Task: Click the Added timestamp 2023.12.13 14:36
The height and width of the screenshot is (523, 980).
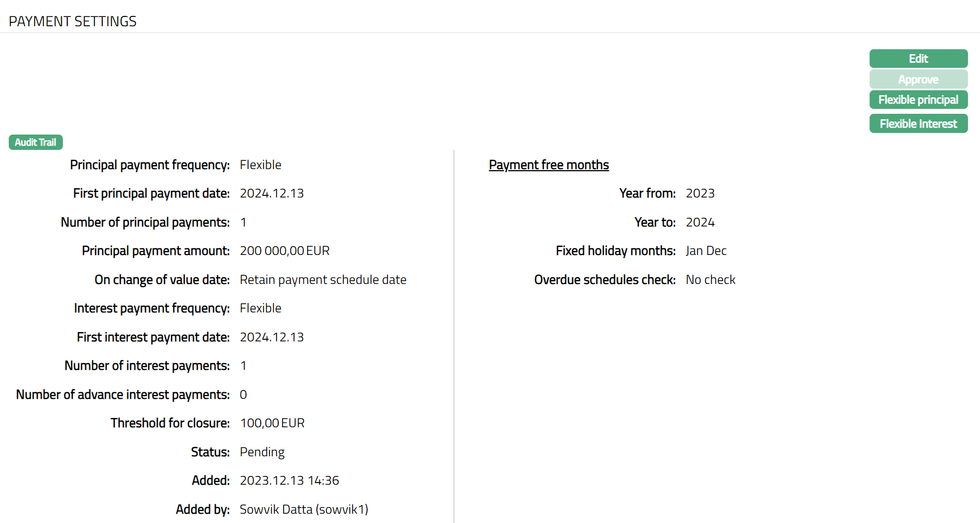Action: 289,481
